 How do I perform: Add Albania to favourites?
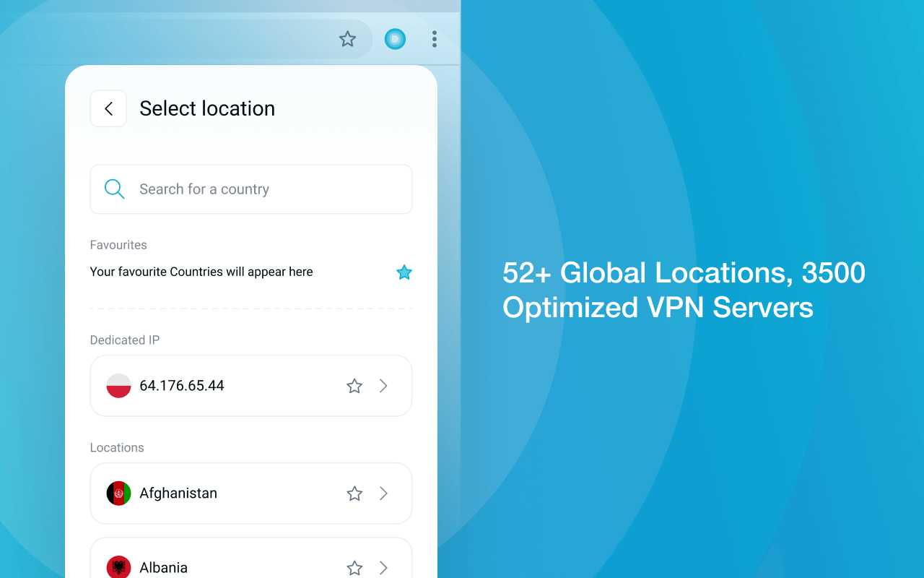(354, 568)
